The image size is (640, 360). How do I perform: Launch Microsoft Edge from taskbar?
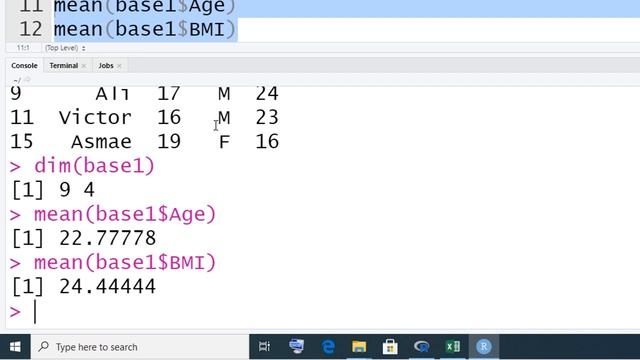328,347
